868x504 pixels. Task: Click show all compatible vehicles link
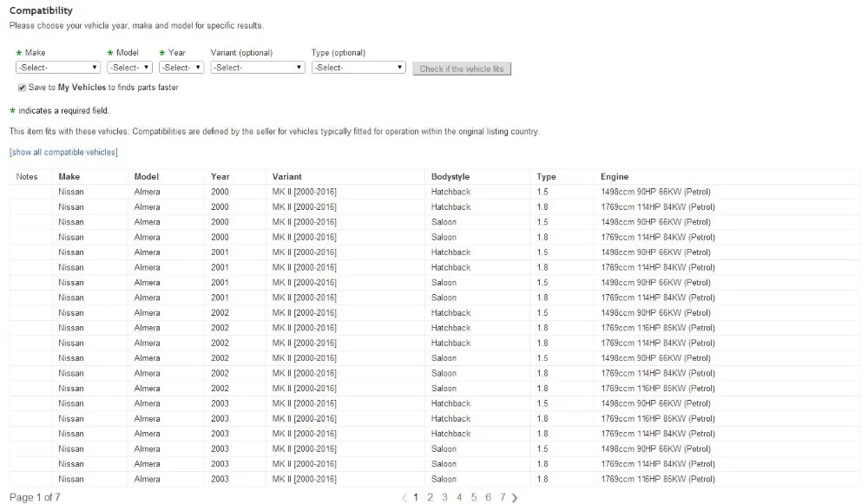click(x=63, y=152)
